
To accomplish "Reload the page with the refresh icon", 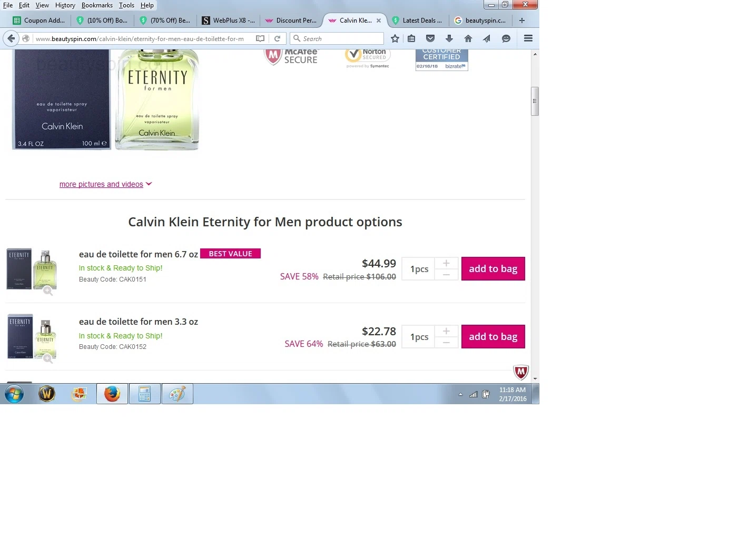I will (277, 38).
